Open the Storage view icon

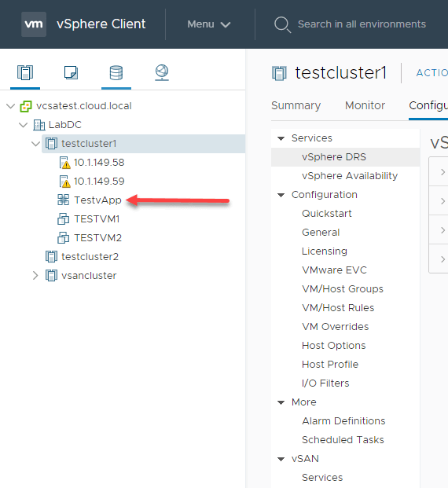pyautogui.click(x=116, y=73)
